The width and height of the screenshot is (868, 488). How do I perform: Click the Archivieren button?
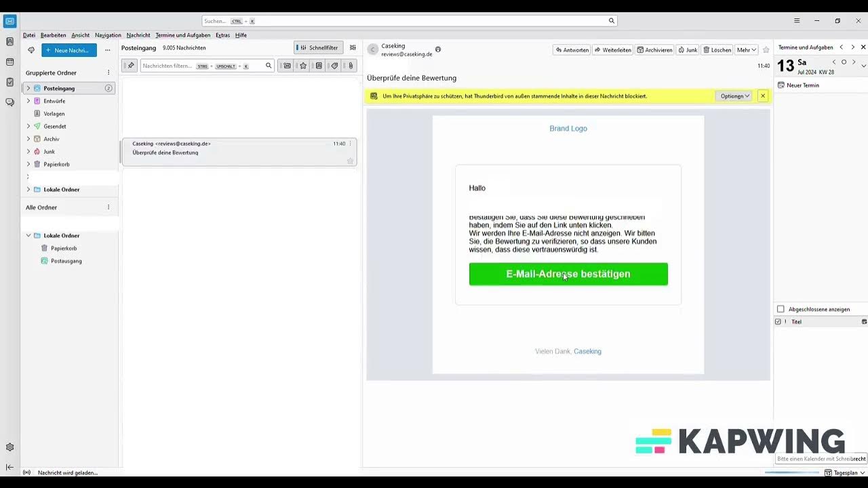coord(655,50)
